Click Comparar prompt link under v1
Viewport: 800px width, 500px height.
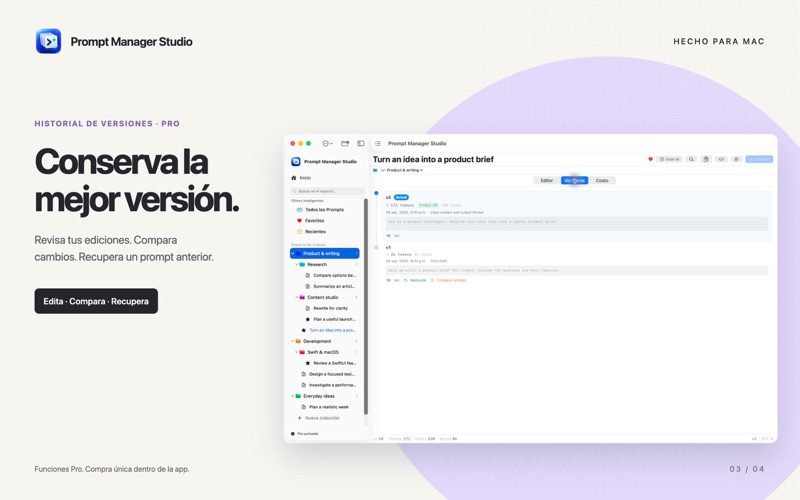448,280
